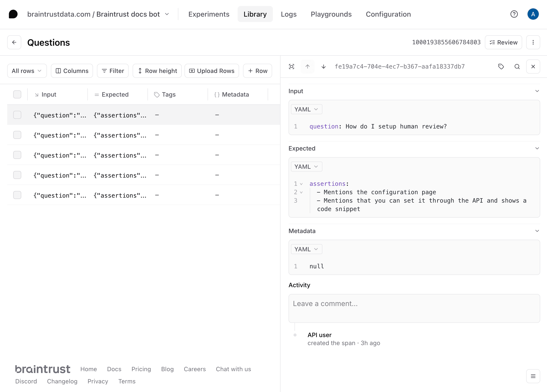Click the Add Row button

click(x=258, y=71)
